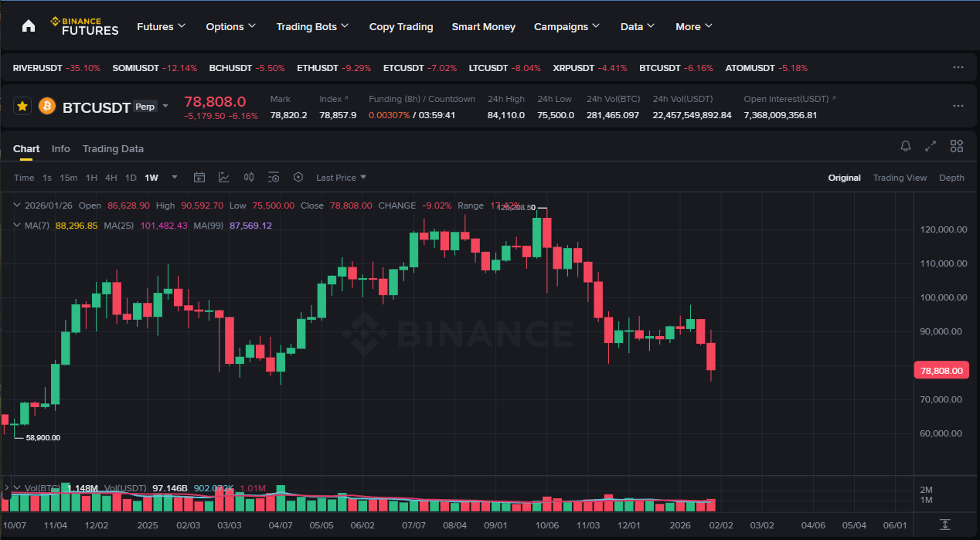Screen dimensions: 980x540
Task: Go to Smart Money
Action: point(484,26)
